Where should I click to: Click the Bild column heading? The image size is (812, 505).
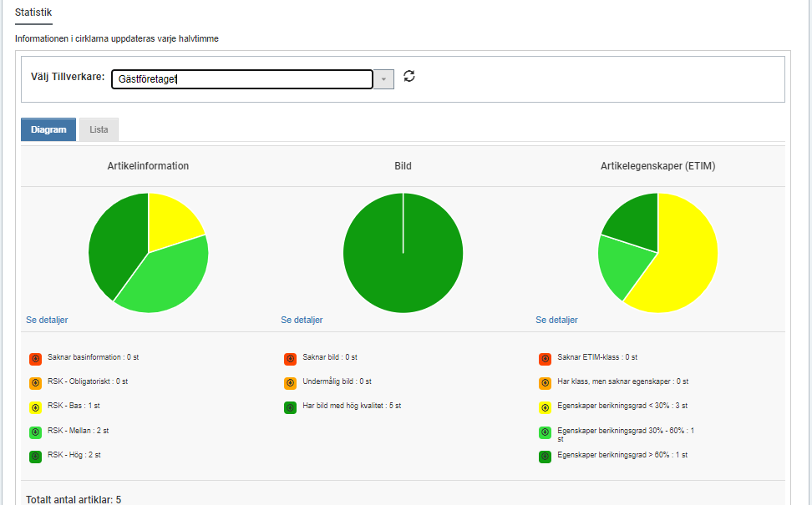coord(403,166)
